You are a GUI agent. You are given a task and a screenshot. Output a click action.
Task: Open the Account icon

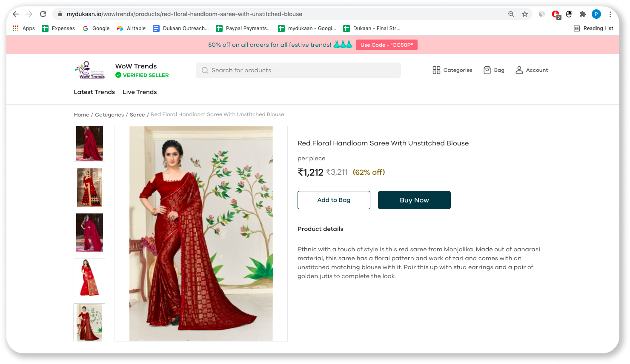pyautogui.click(x=519, y=70)
